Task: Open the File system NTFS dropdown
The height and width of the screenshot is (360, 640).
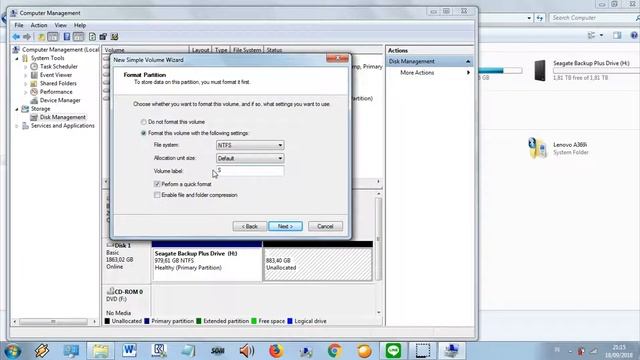Action: (250, 145)
